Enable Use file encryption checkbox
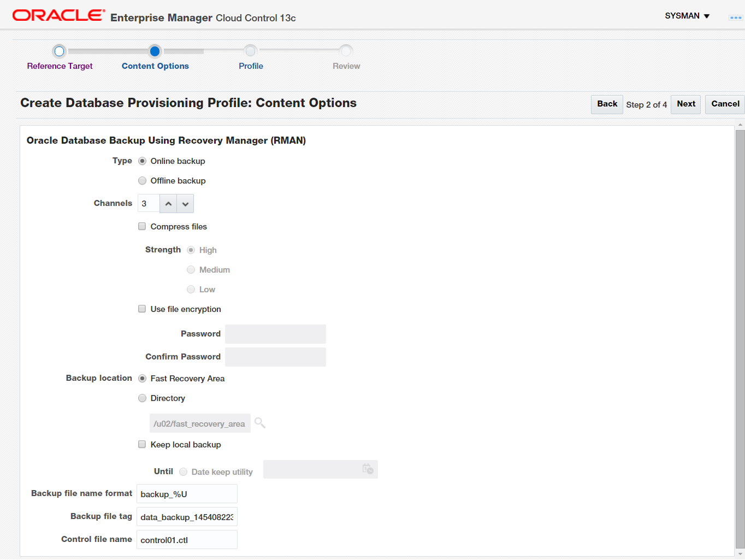The image size is (745, 560). pyautogui.click(x=142, y=309)
